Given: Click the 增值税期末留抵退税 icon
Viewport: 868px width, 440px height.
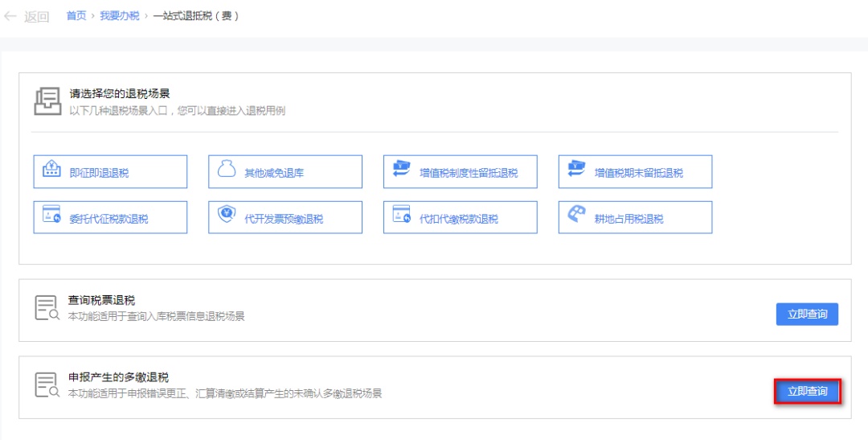Looking at the screenshot, I should [x=576, y=171].
